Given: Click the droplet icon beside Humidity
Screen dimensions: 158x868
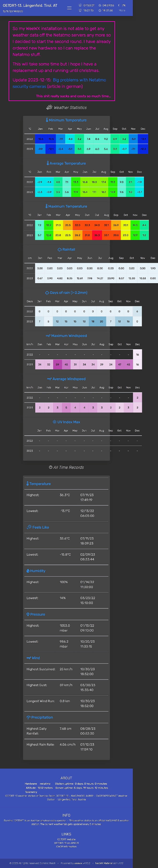Looking at the screenshot, I should (28, 570).
